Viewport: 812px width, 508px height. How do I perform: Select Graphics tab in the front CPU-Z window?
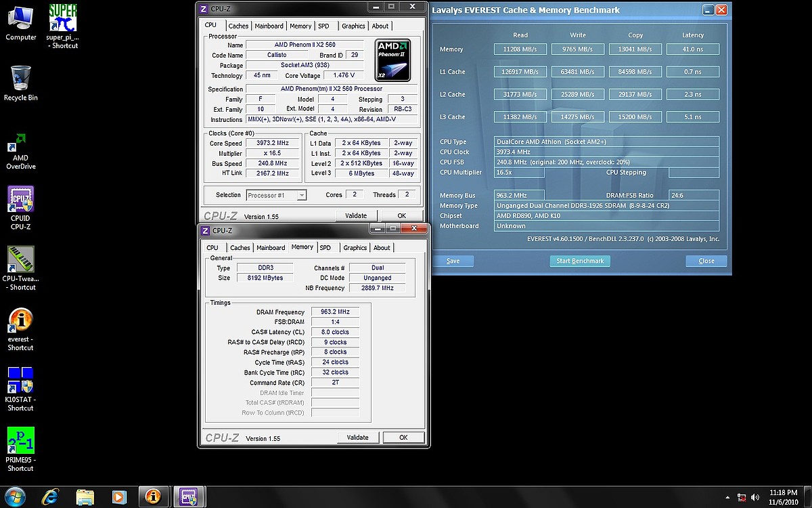point(355,248)
